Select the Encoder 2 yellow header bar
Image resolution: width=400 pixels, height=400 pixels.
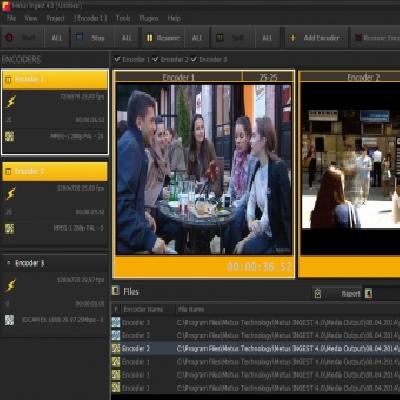tap(55, 172)
